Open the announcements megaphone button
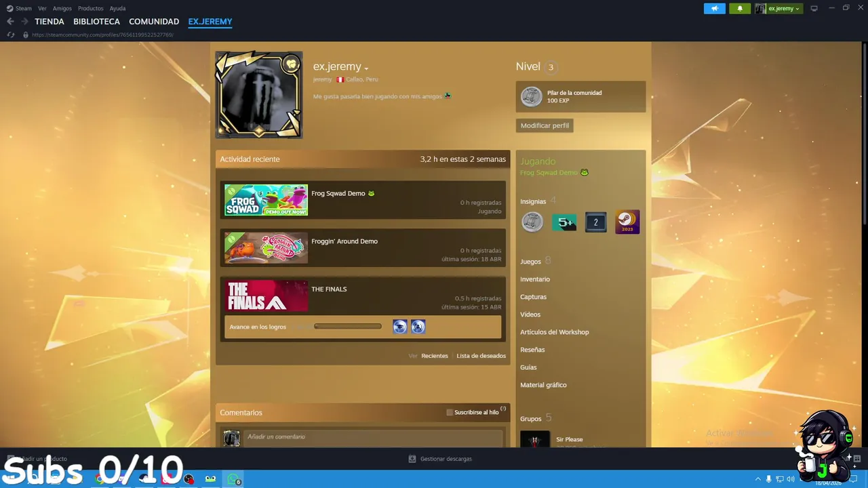This screenshot has width=868, height=488. (x=714, y=8)
